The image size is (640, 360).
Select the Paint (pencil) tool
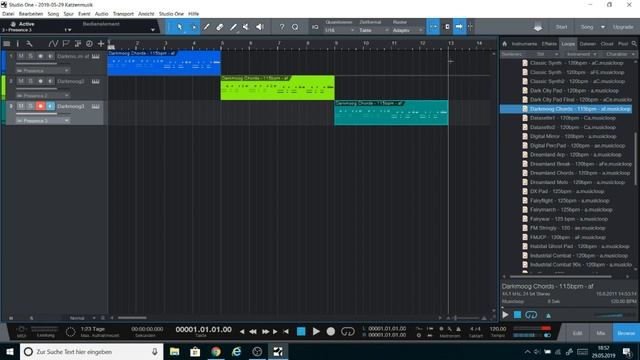pyautogui.click(x=233, y=27)
